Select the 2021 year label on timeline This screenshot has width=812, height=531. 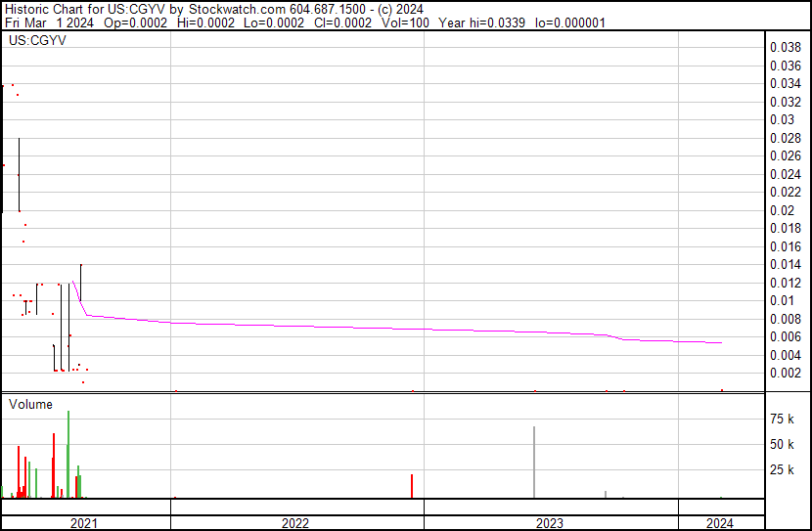click(x=85, y=523)
